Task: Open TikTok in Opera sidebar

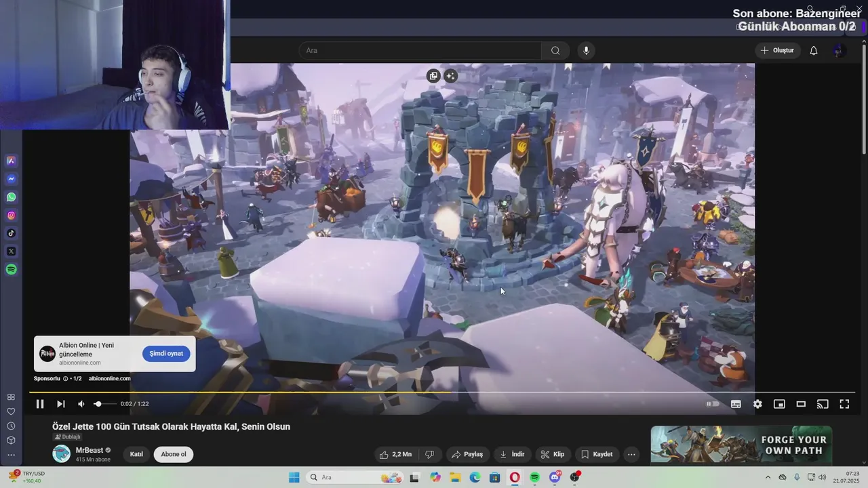Action: pos(12,233)
